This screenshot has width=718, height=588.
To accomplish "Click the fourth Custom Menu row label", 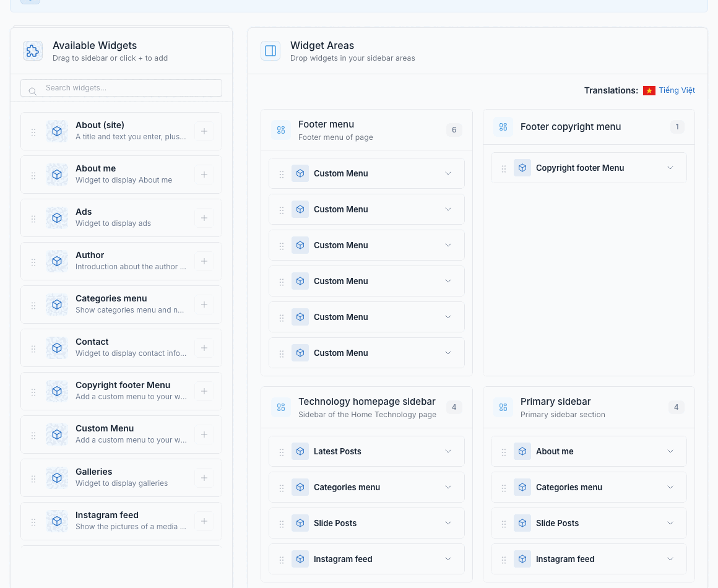I will click(340, 281).
